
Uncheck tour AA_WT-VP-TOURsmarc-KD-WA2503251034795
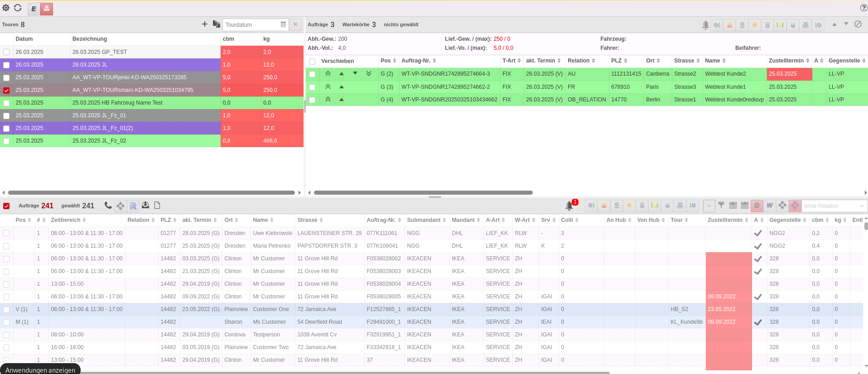(6, 90)
